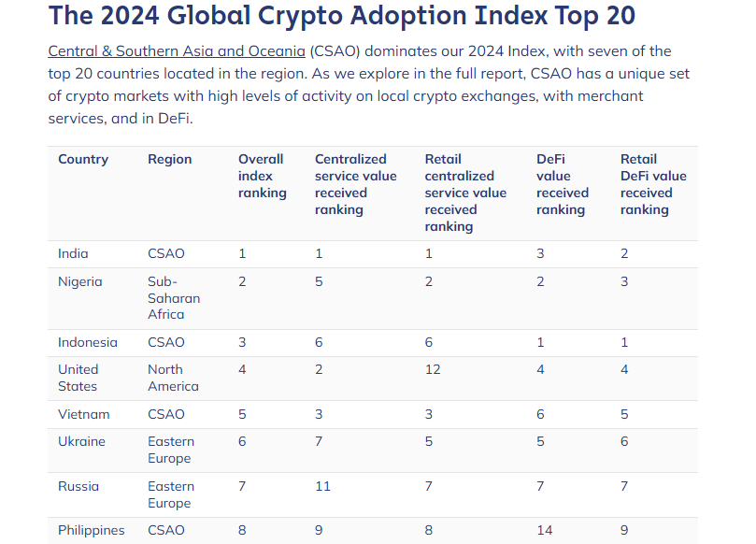The image size is (756, 544).
Task: Click the Country column header
Action: coord(83,159)
